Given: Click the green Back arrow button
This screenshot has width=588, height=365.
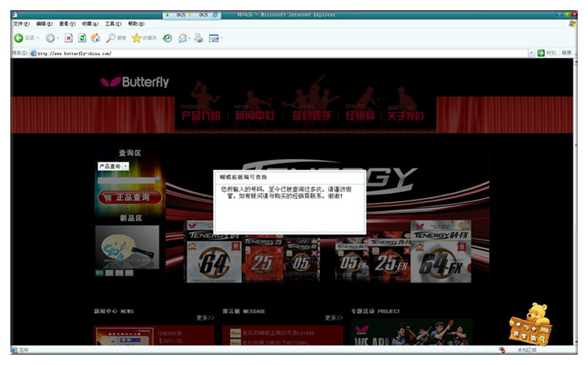Looking at the screenshot, I should (18, 38).
